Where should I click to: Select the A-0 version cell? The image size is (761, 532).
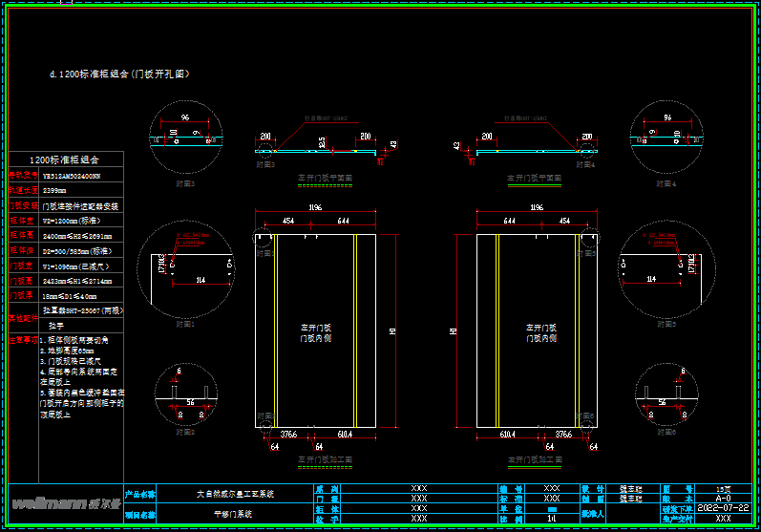723,498
